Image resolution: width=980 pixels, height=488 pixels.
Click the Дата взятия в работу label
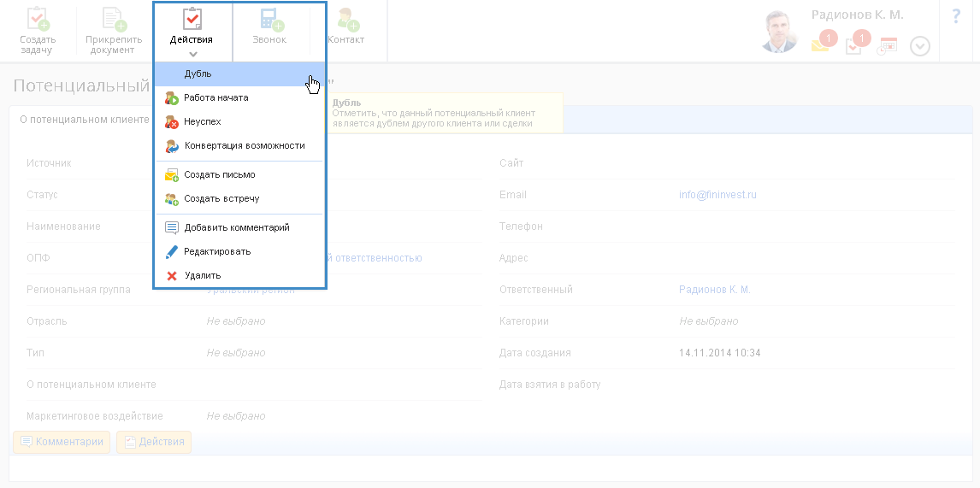tap(550, 385)
